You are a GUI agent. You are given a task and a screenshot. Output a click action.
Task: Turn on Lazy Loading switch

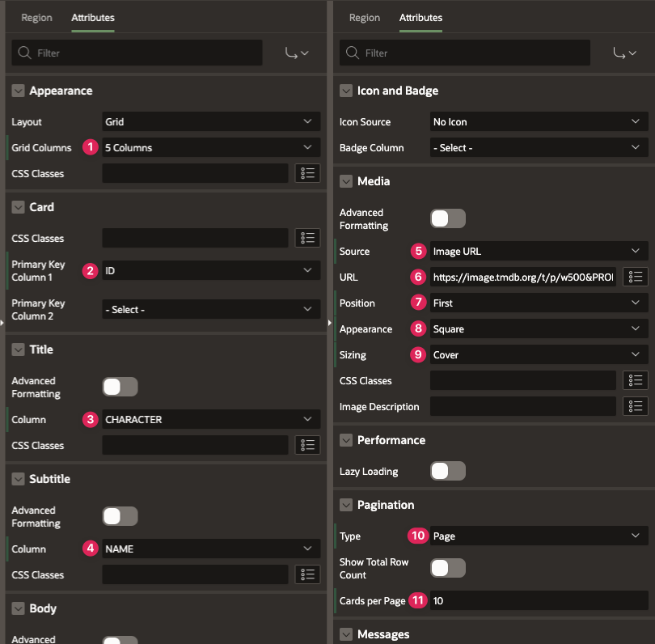[448, 471]
